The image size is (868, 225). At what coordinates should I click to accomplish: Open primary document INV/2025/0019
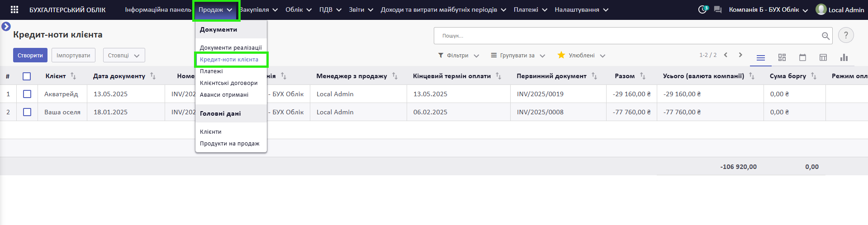[540, 94]
